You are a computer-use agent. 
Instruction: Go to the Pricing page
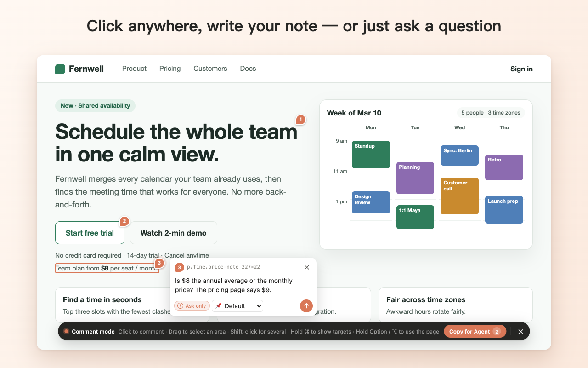[170, 69]
